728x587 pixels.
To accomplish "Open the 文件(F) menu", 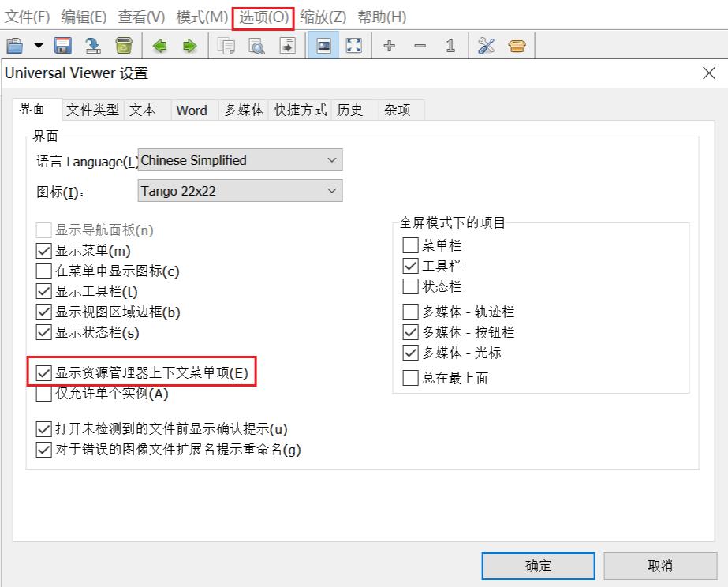I will click(x=27, y=17).
